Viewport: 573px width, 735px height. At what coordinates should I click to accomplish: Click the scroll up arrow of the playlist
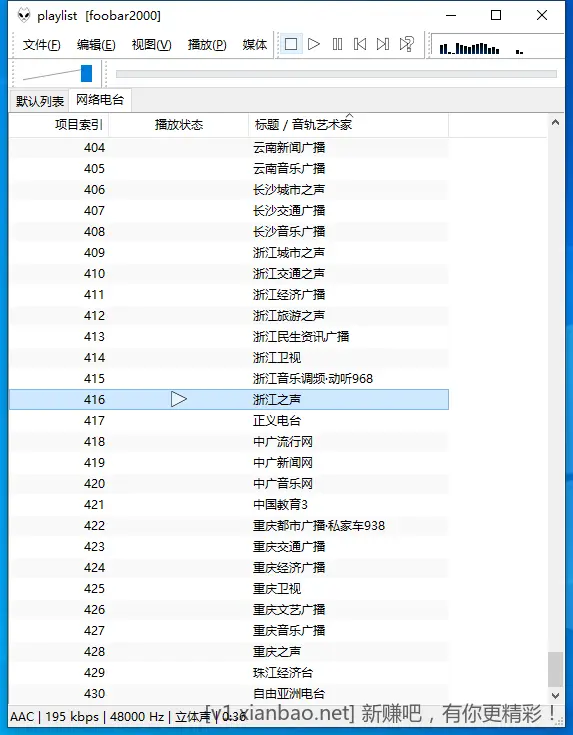click(556, 123)
